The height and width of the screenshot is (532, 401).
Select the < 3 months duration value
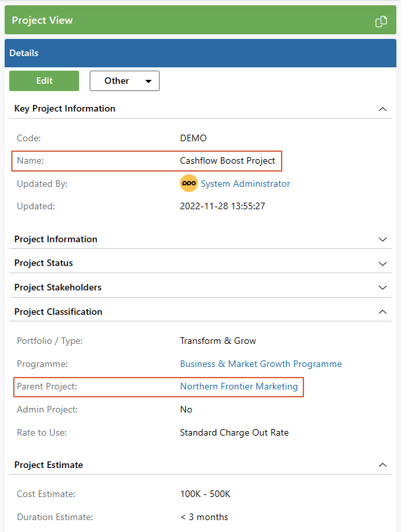[204, 517]
